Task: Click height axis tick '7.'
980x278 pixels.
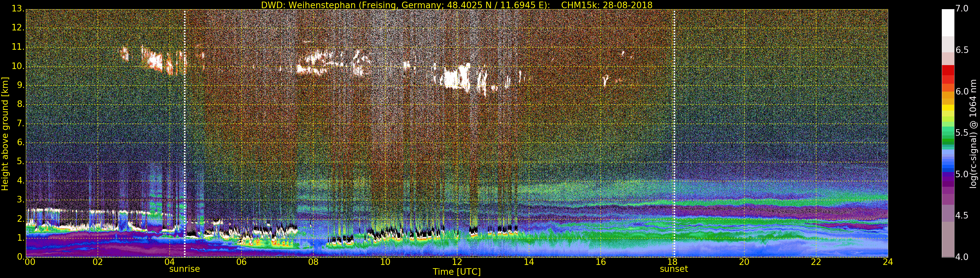Action: [21, 123]
